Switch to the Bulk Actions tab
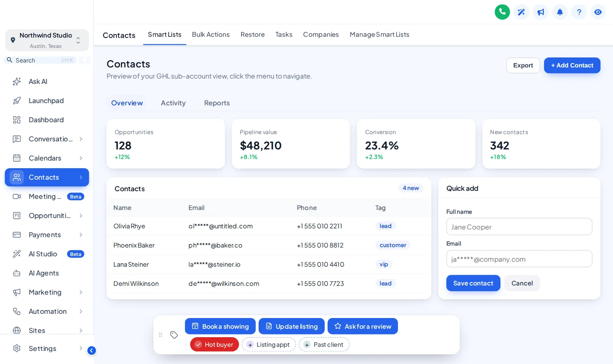 [211, 34]
